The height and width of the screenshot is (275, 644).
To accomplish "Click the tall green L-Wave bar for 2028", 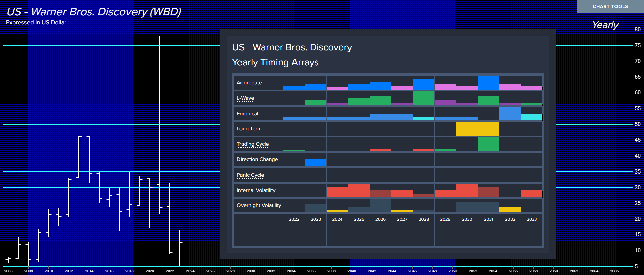I will pos(424,98).
